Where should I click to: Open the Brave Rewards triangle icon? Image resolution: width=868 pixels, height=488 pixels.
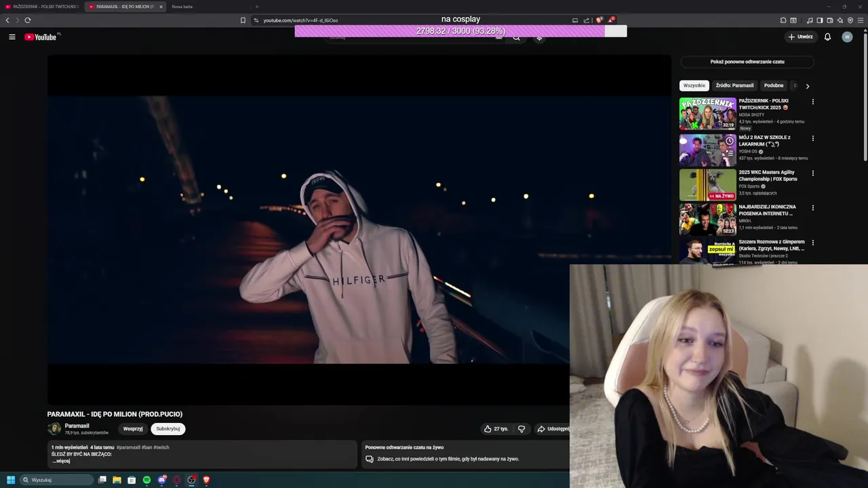point(611,20)
